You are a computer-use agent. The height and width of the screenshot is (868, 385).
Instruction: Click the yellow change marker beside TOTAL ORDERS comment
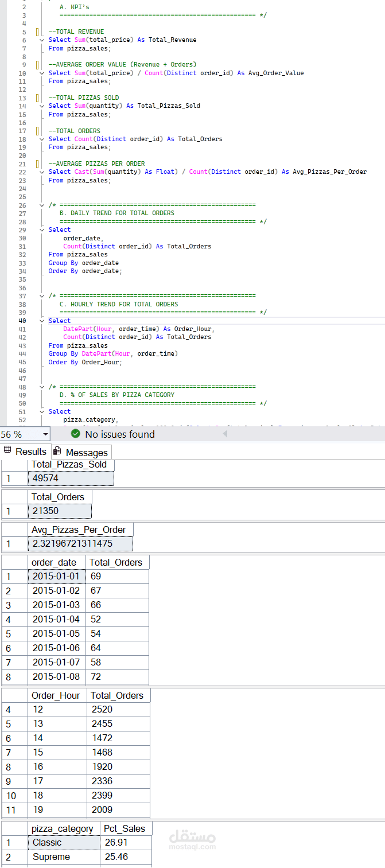point(38,131)
